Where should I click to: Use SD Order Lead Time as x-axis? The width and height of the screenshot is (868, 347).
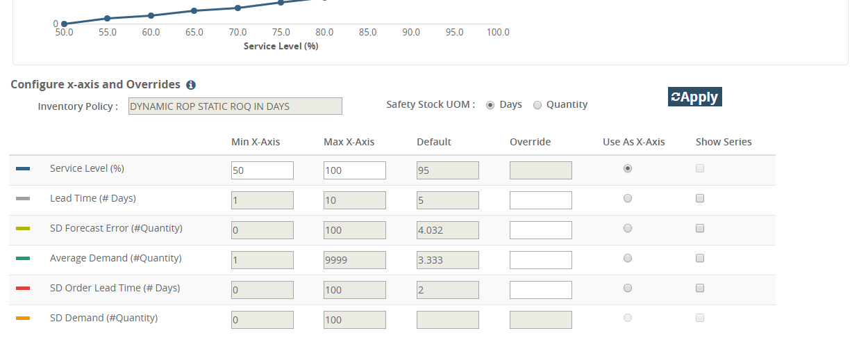point(628,288)
